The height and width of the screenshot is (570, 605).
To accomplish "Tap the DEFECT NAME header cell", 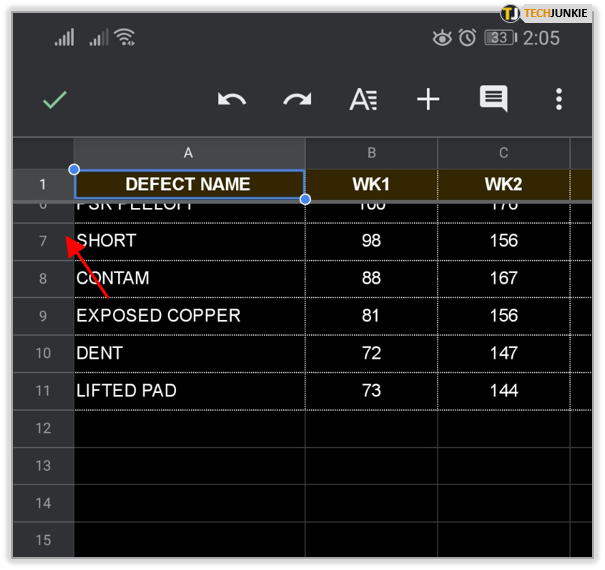I will coord(189,184).
